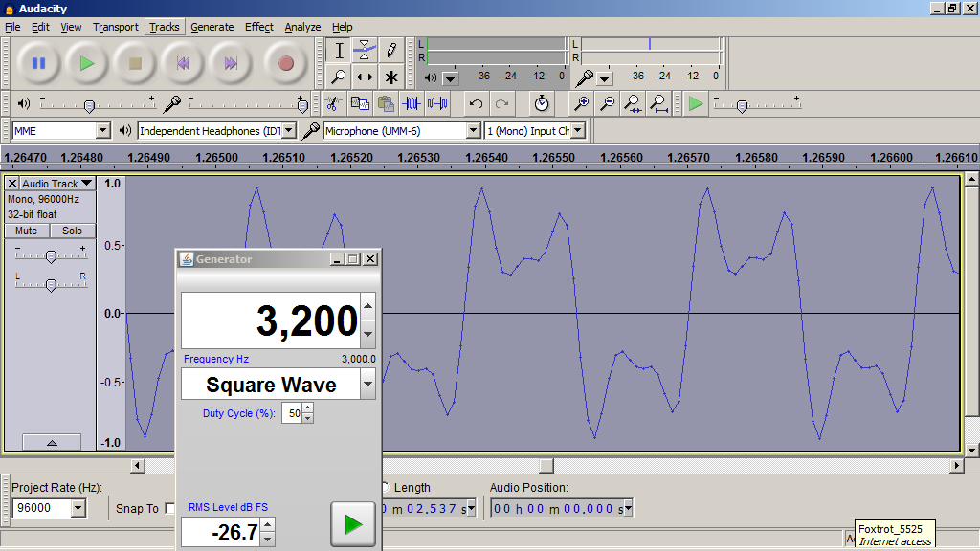
Task: Select the Selection (I-beam) tool
Action: [x=339, y=50]
